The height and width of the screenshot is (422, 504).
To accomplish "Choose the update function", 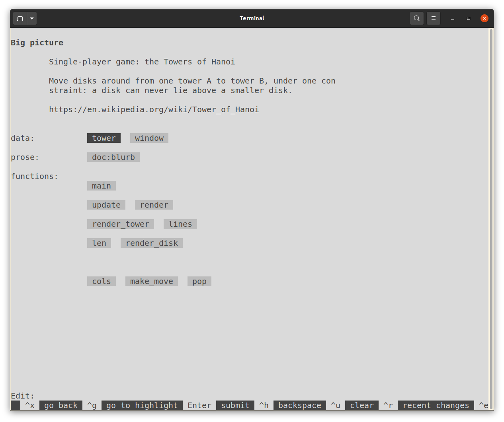I will [x=106, y=205].
